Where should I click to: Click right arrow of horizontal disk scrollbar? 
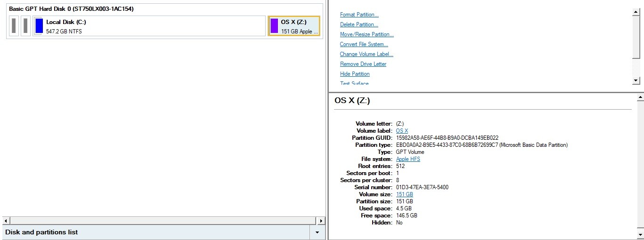click(x=320, y=221)
